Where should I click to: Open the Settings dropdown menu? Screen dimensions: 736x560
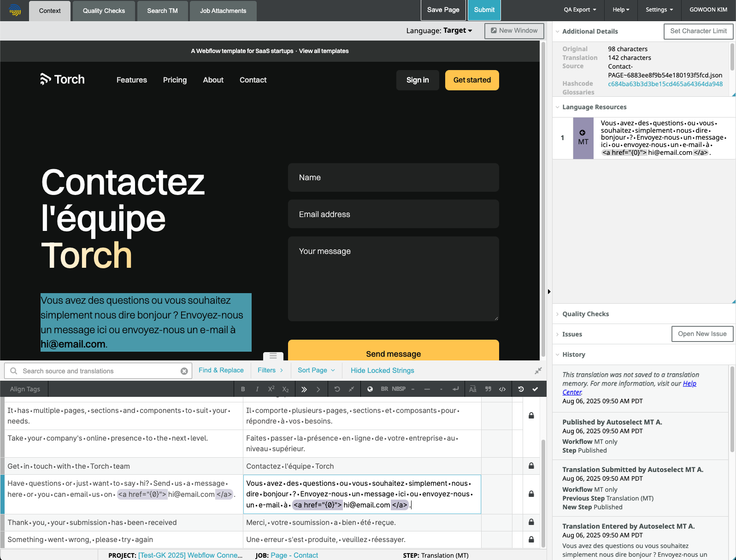(659, 10)
